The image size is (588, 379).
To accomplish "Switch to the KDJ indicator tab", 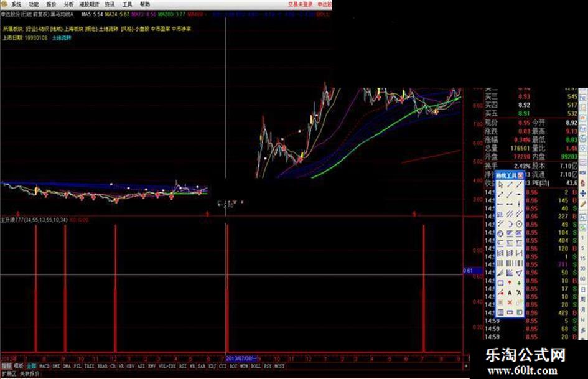I will pyautogui.click(x=212, y=366).
